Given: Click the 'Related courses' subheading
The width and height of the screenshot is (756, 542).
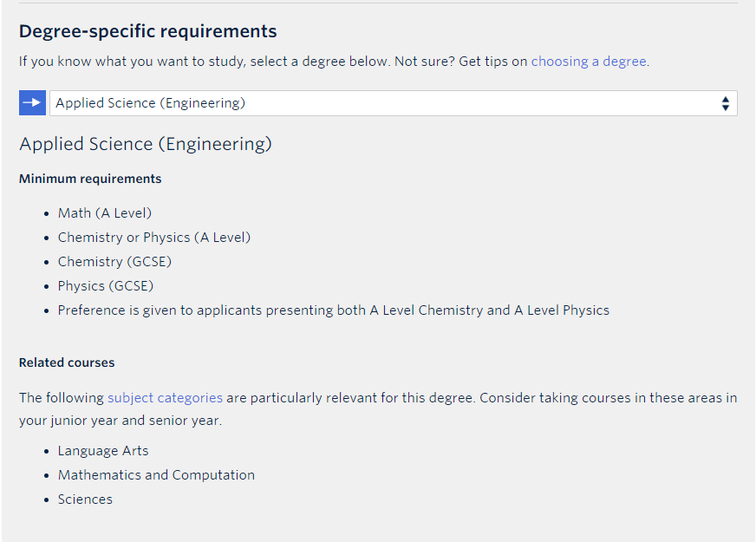Looking at the screenshot, I should (67, 362).
